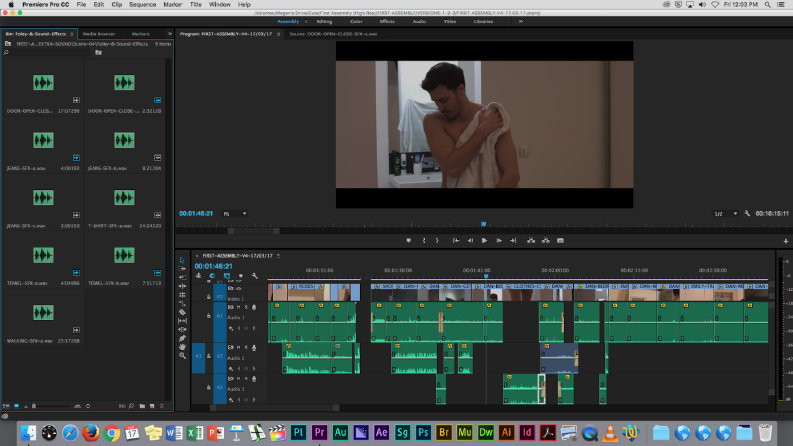Image resolution: width=793 pixels, height=446 pixels.
Task: Click program monitor playhead scrubber marker
Action: 483,224
